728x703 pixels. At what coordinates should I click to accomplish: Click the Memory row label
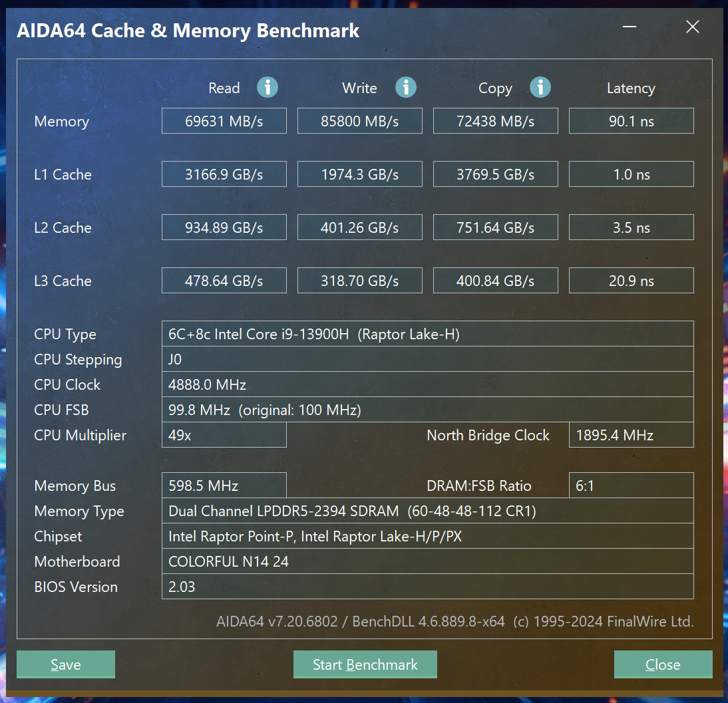[62, 122]
